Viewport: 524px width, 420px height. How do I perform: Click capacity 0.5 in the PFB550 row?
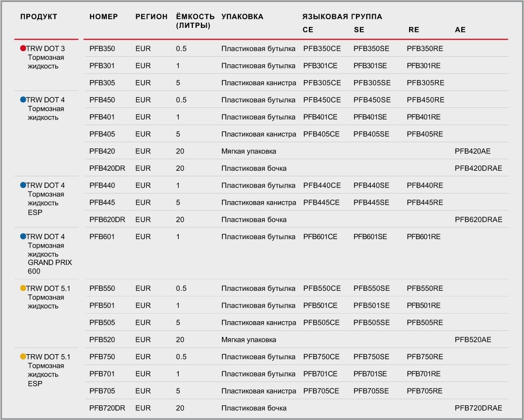(181, 288)
